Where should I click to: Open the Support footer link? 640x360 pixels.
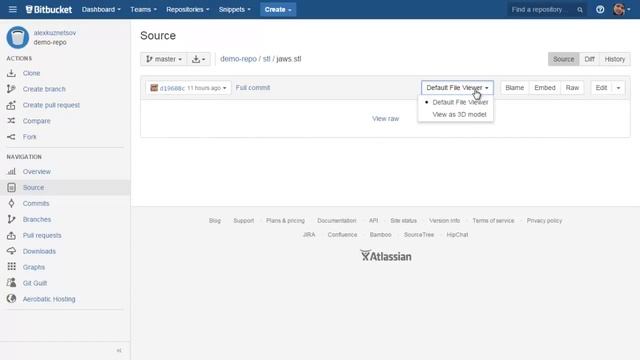coord(244,220)
